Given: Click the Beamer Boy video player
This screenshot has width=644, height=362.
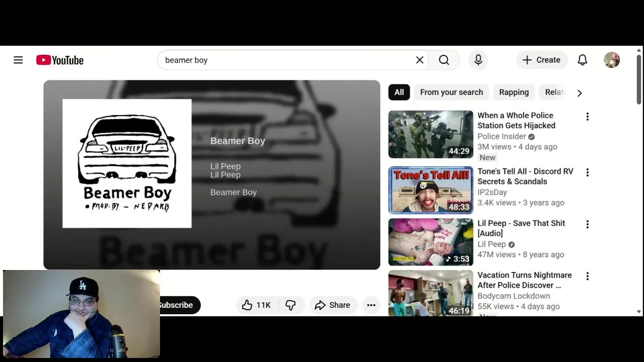Looking at the screenshot, I should point(212,175).
